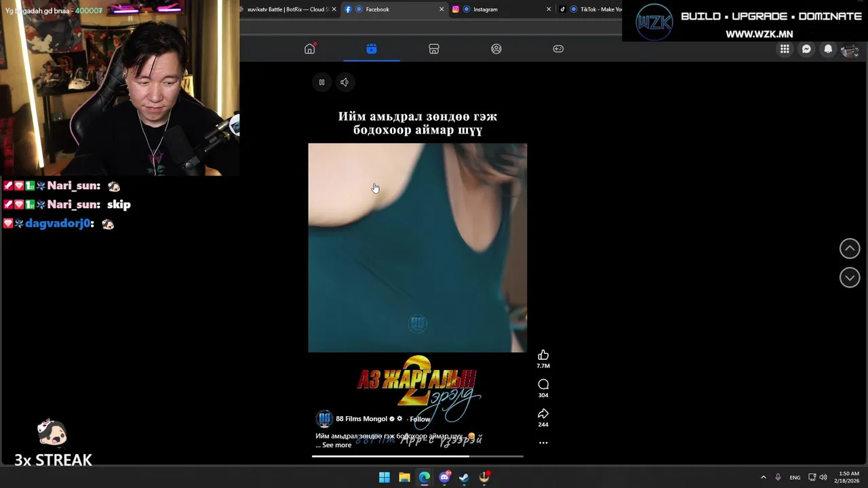Select the Reels video tab icon
This screenshot has height=488, width=868.
(372, 49)
